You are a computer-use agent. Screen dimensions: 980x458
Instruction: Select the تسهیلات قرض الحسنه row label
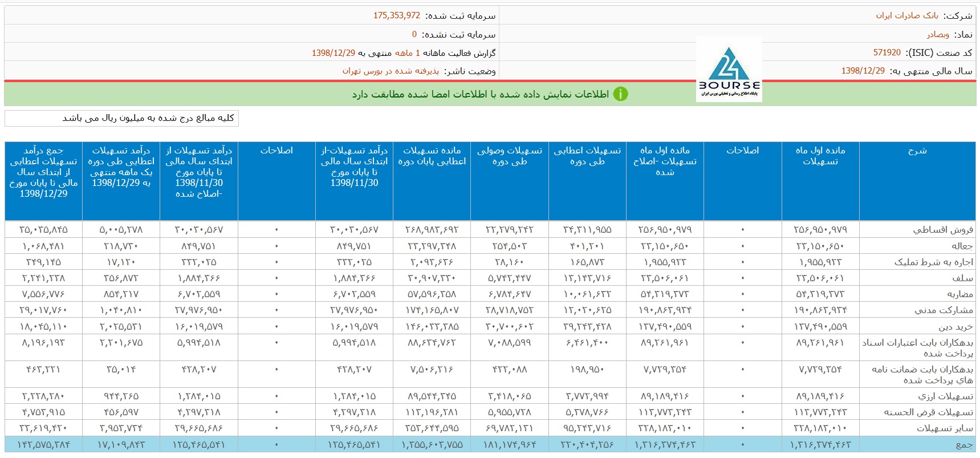(x=929, y=412)
